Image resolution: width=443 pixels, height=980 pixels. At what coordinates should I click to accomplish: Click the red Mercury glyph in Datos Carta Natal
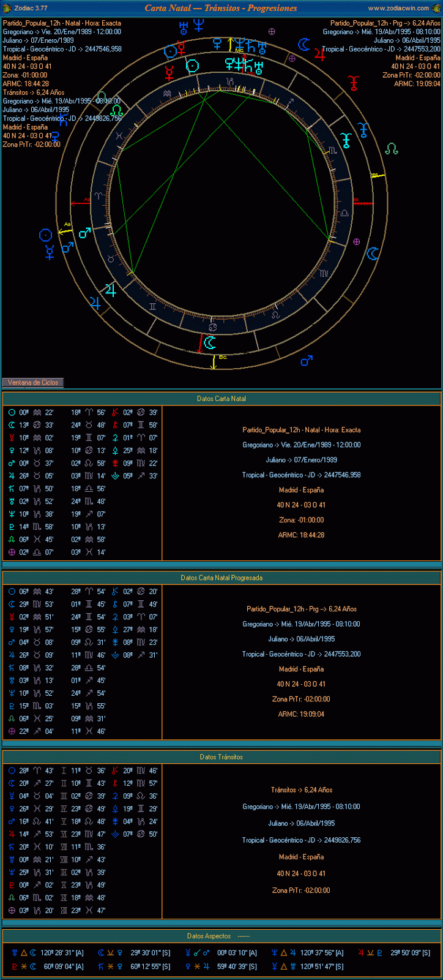(11, 438)
